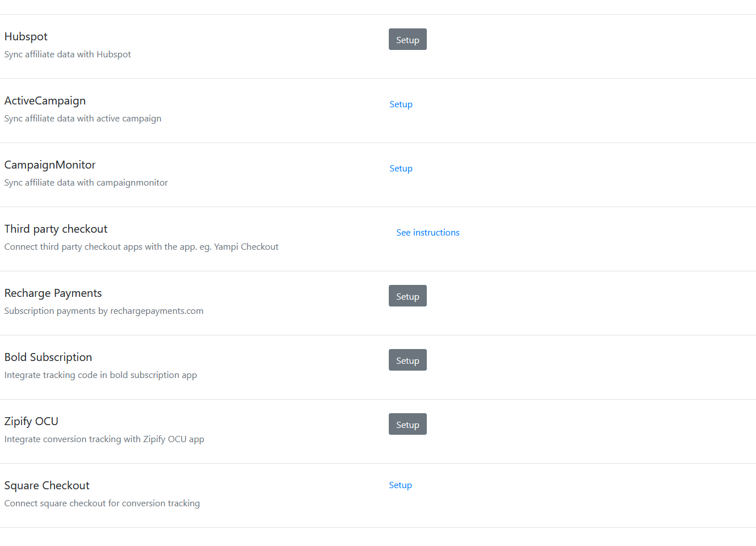The width and height of the screenshot is (756, 546).
Task: Click 'Sync affiliate data with Hubspot' text
Action: [x=68, y=54]
